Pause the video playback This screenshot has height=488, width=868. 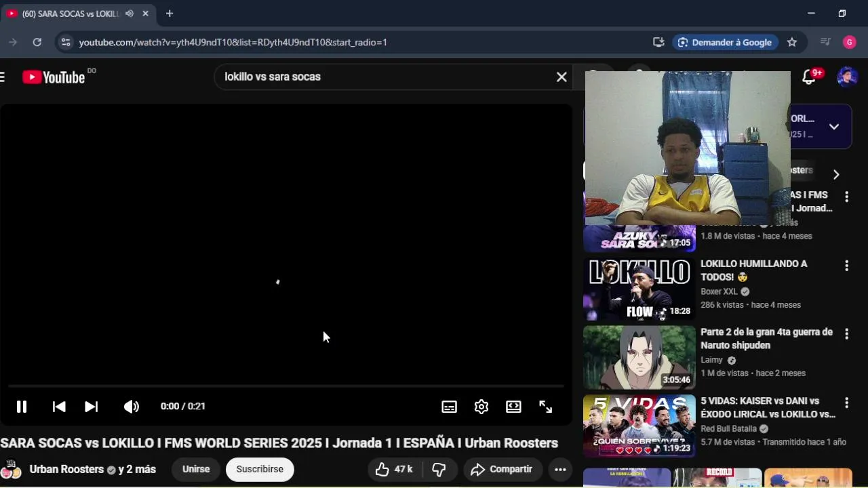pyautogui.click(x=22, y=407)
